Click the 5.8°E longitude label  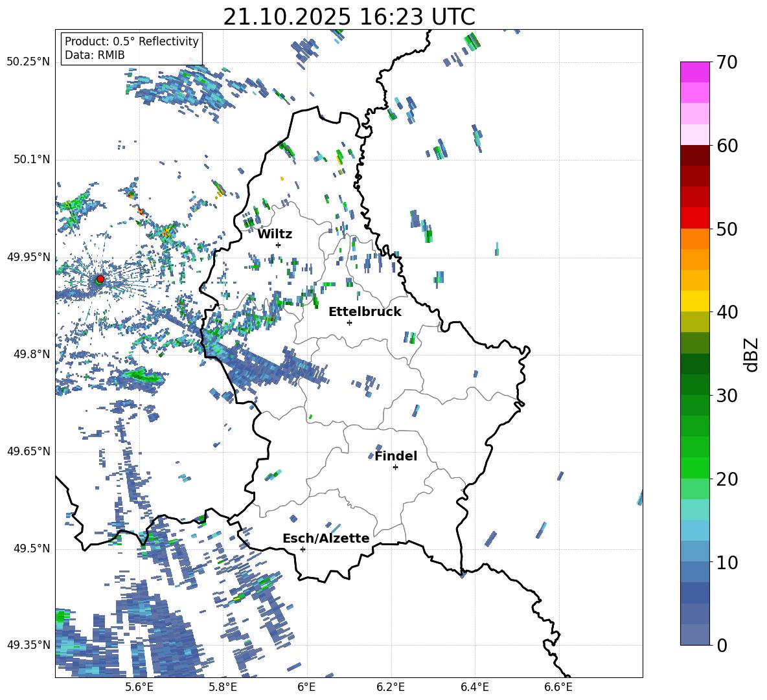tap(223, 688)
